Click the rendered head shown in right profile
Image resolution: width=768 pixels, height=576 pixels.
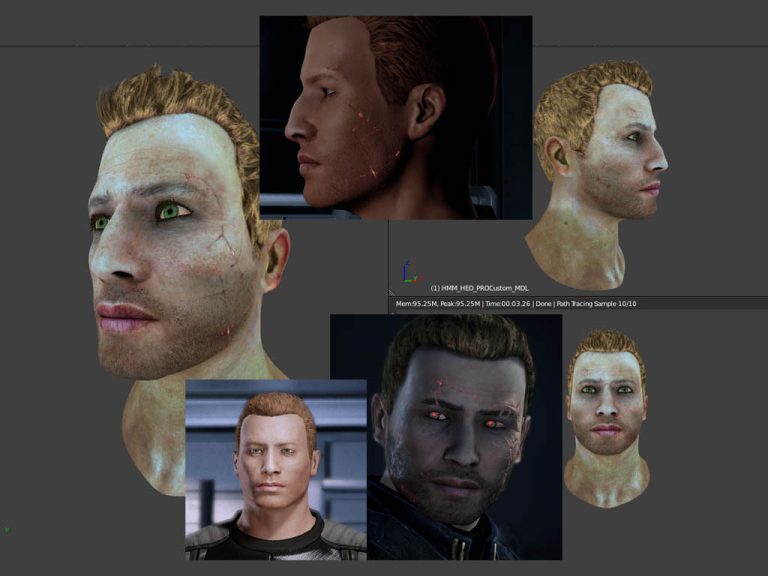pos(596,175)
